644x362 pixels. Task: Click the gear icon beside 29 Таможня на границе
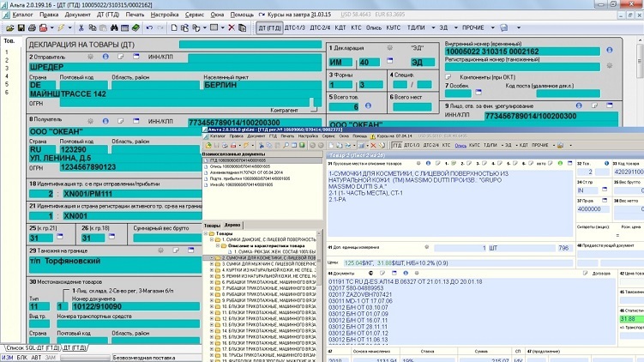coord(160,250)
